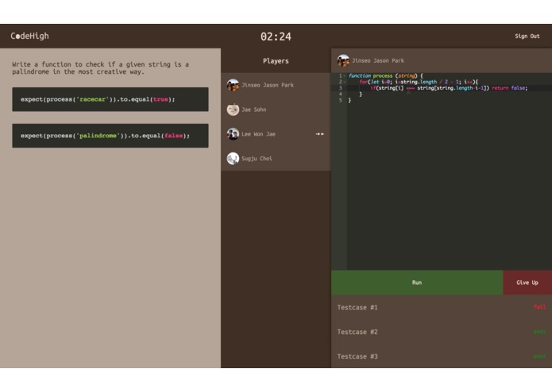The image size is (552, 392).
Task: Place cursor on code line 3 with return false
Action: click(x=449, y=88)
